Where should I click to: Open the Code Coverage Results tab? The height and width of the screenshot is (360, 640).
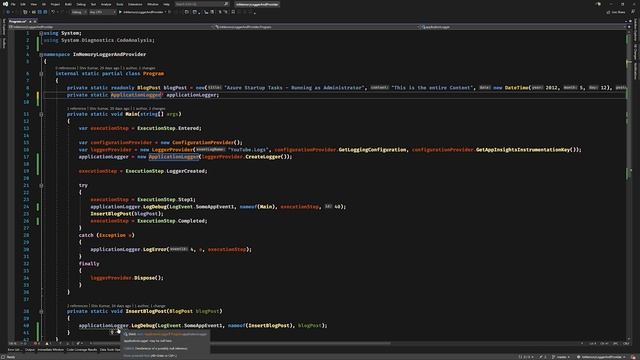pos(82,350)
